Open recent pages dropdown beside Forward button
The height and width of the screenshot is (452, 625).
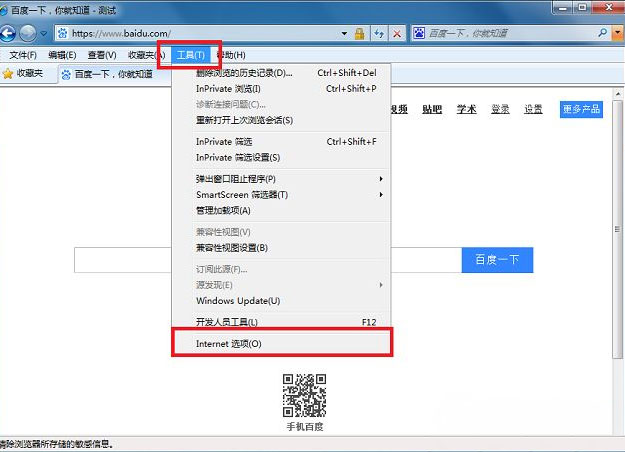[43, 34]
